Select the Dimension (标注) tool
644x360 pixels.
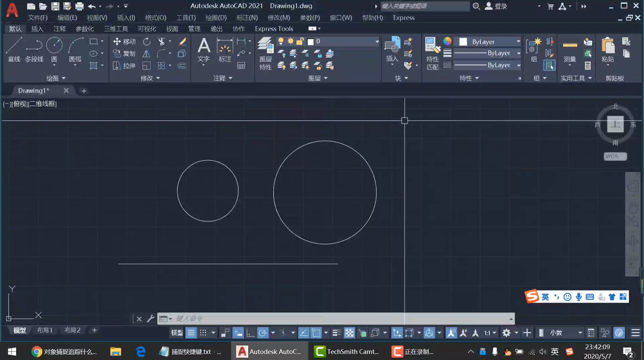tap(225, 50)
